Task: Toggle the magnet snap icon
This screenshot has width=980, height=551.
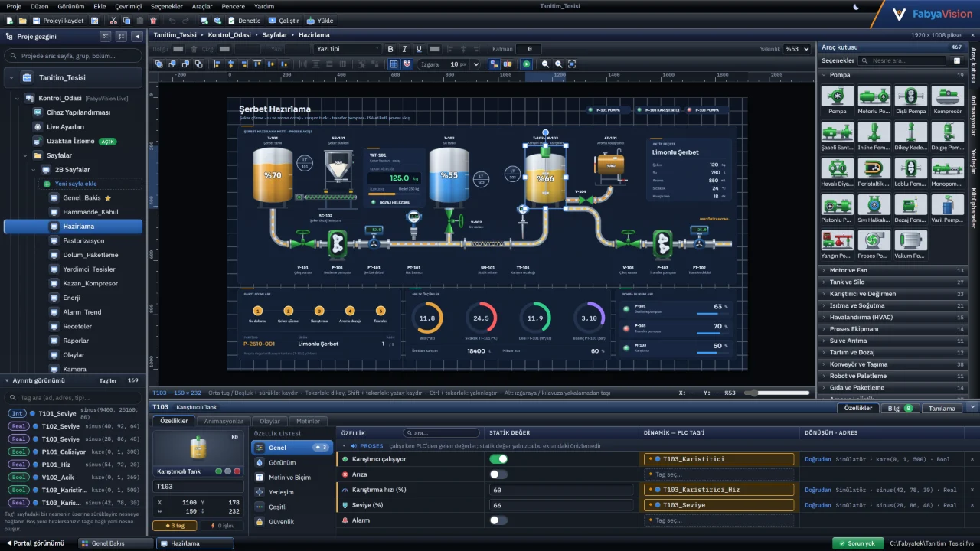Action: pyautogui.click(x=407, y=64)
